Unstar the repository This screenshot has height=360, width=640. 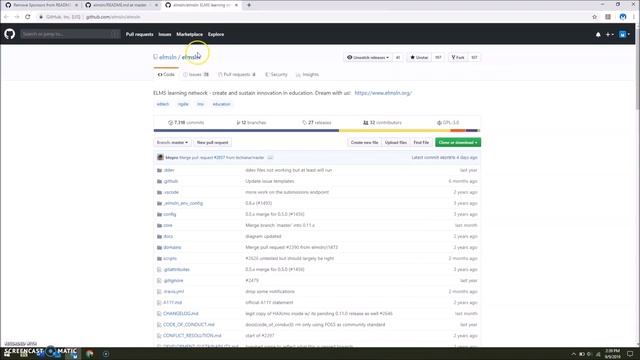point(419,58)
